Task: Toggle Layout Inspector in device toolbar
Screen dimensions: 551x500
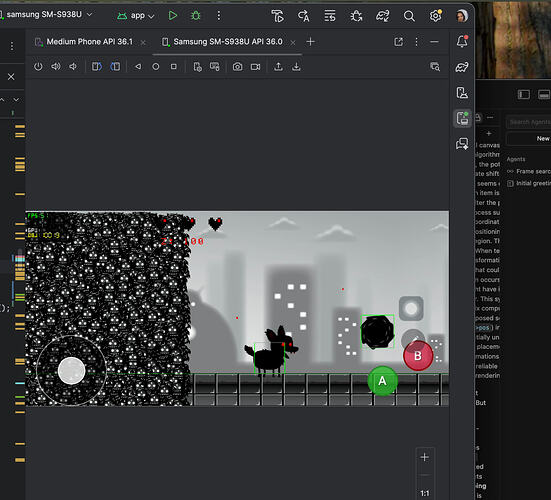Action: click(x=435, y=66)
